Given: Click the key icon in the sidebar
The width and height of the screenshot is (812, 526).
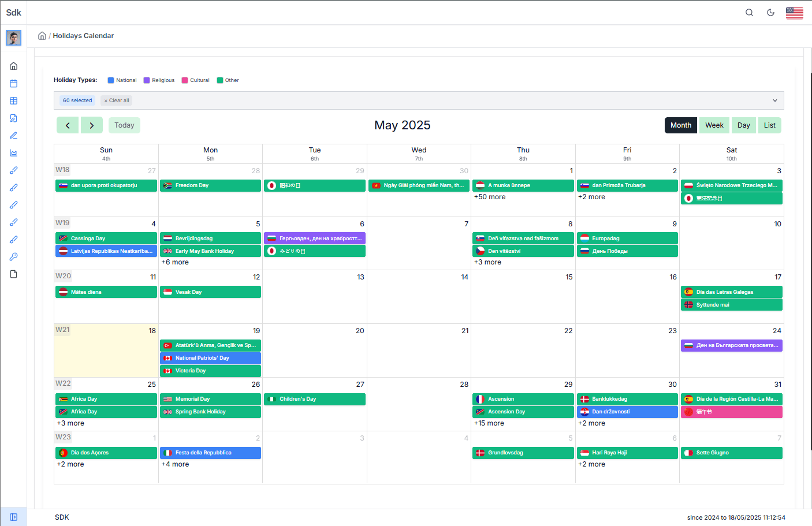Looking at the screenshot, I should pyautogui.click(x=13, y=256).
